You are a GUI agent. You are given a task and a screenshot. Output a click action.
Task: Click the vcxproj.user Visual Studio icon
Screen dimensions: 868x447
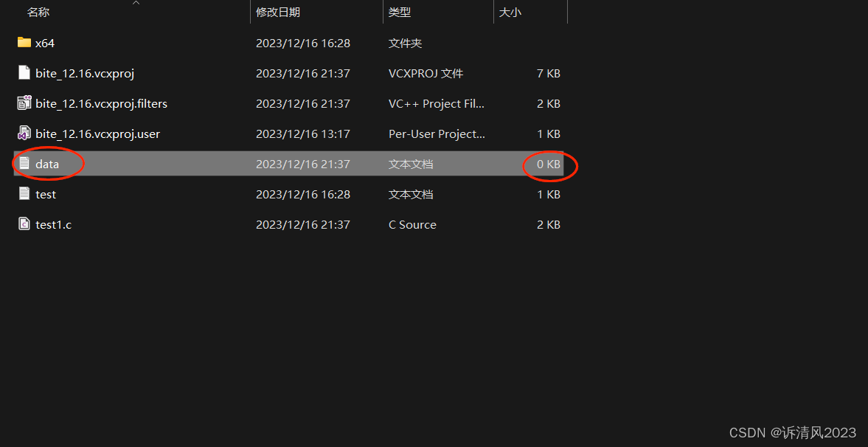(24, 134)
